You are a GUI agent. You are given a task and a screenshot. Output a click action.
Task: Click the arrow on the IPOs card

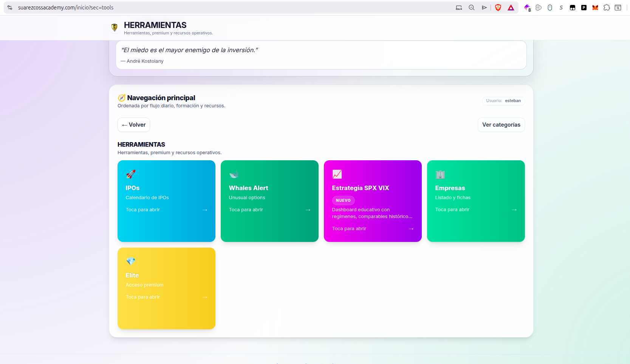click(205, 210)
